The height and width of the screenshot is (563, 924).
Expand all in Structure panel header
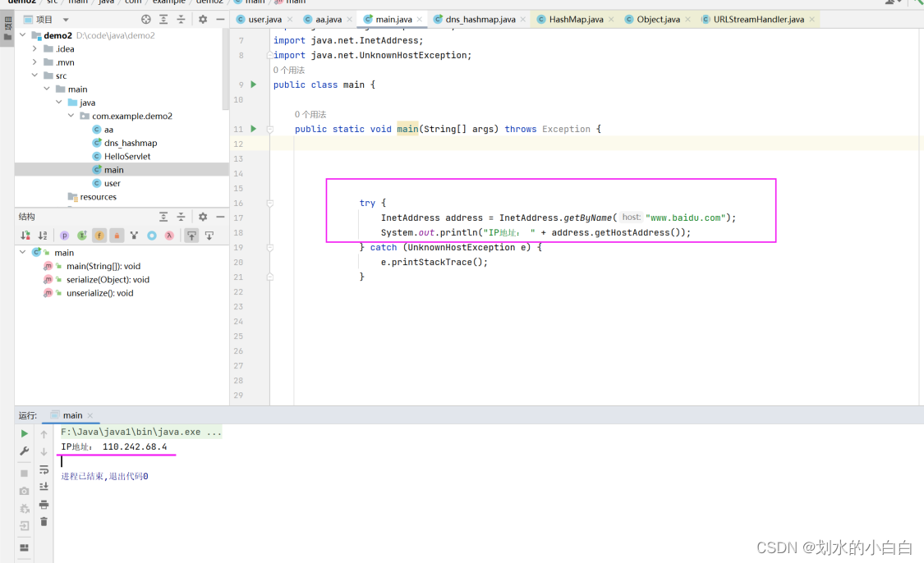(x=163, y=217)
